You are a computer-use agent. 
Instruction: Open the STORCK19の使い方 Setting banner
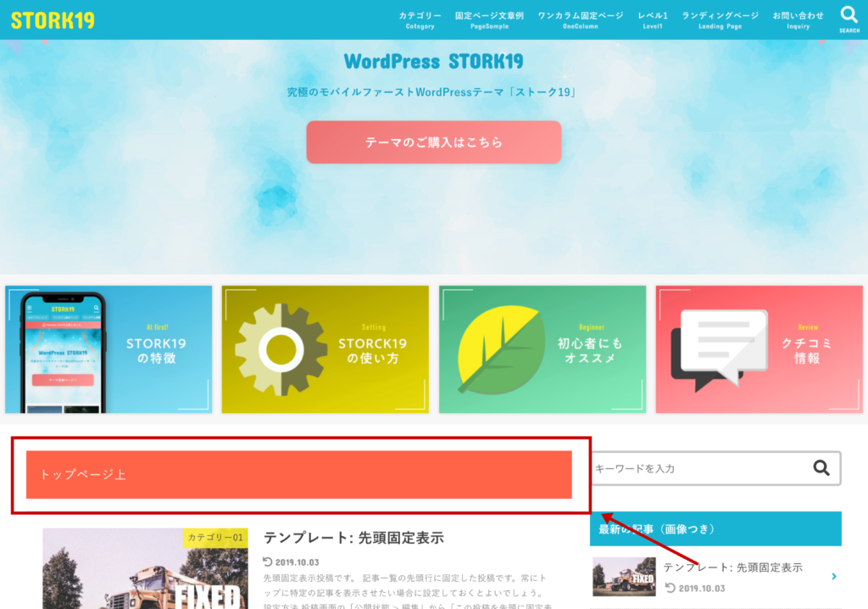pos(325,349)
